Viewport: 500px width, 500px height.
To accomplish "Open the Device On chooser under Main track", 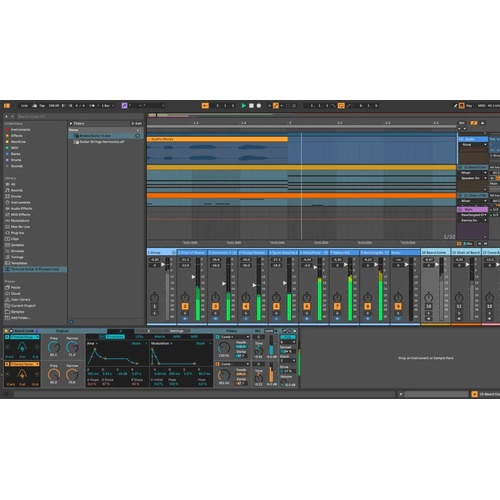I will click(474, 220).
